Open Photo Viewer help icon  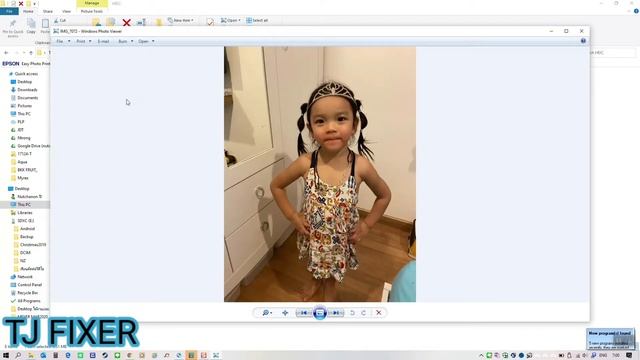(x=583, y=41)
